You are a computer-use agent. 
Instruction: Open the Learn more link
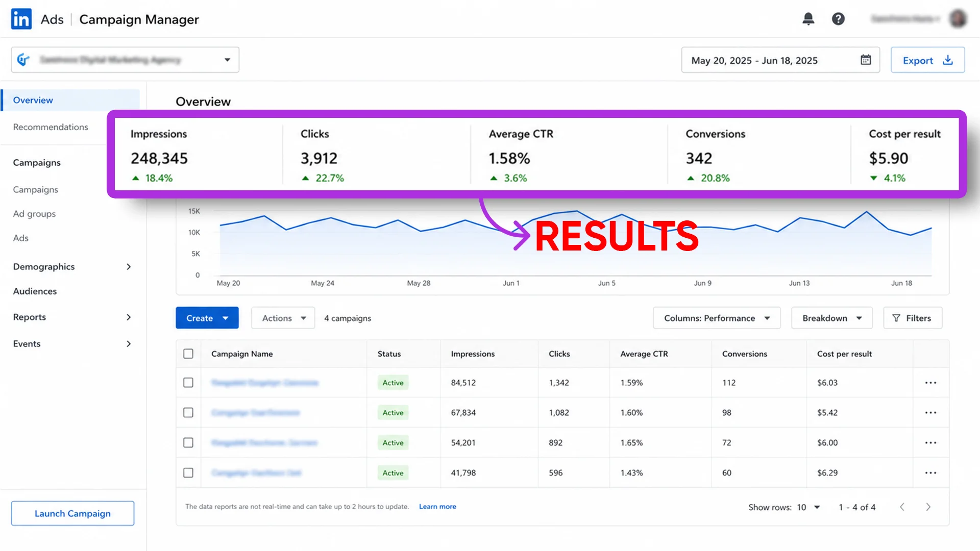tap(437, 507)
